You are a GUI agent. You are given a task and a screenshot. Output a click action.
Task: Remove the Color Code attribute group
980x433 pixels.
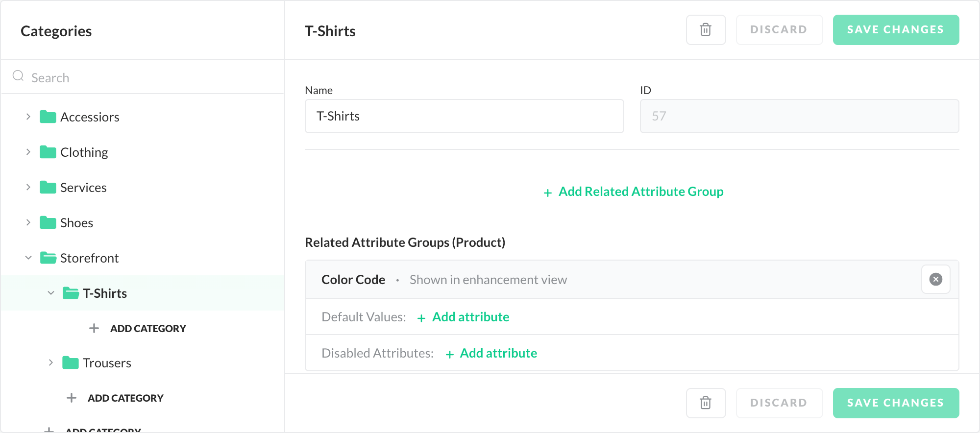pyautogui.click(x=935, y=279)
